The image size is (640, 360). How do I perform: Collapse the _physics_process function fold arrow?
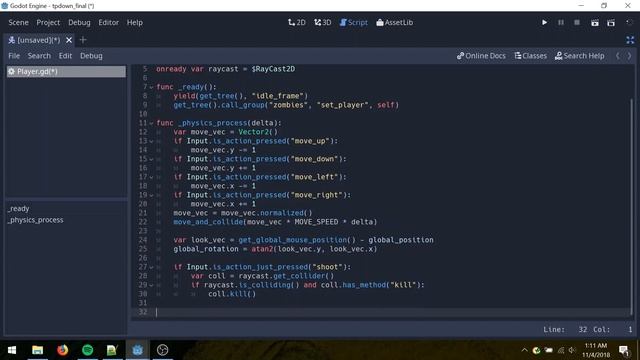point(151,123)
